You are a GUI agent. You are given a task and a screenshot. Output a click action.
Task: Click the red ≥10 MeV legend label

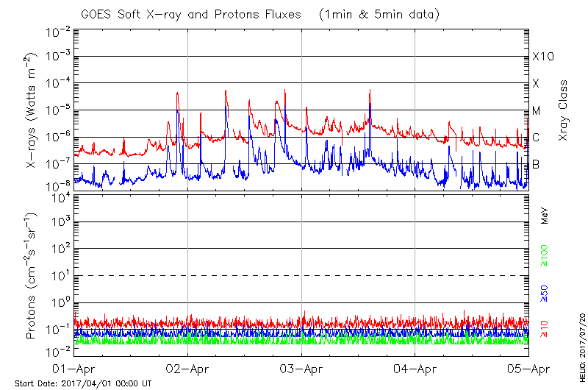point(545,328)
